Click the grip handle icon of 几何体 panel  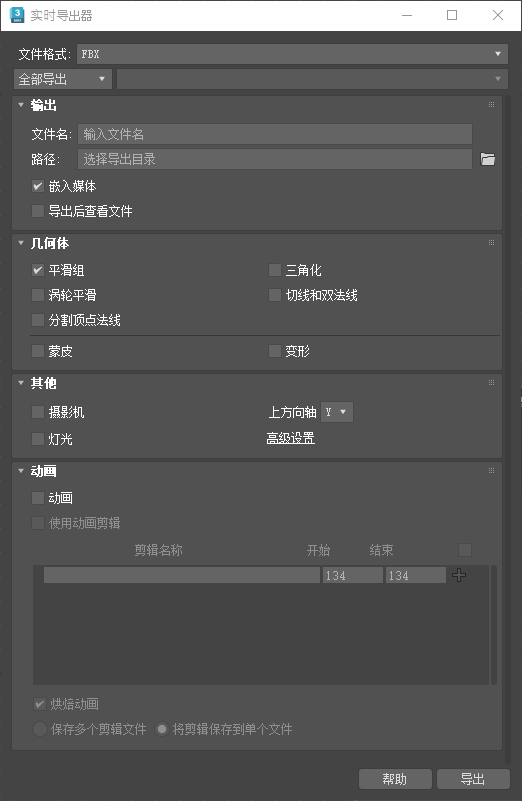coord(491,243)
